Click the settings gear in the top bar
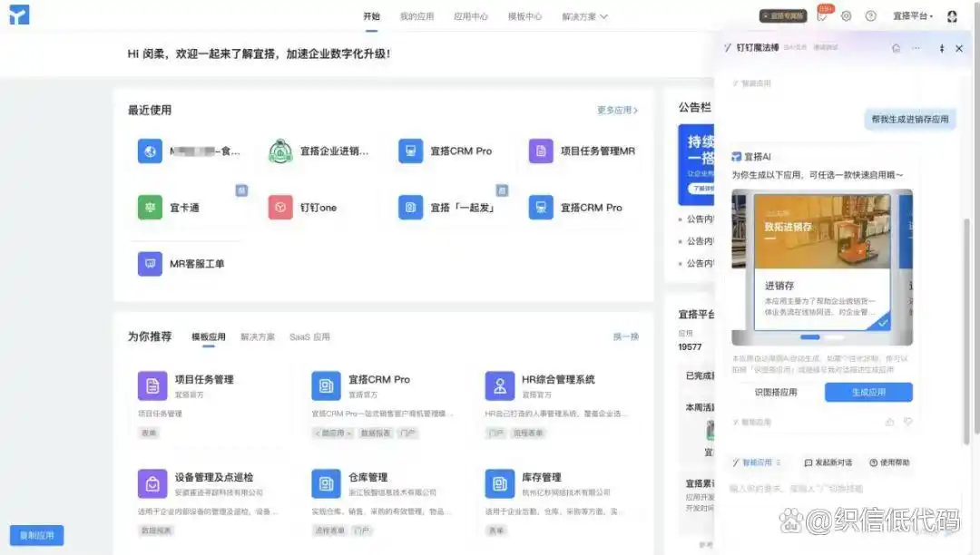Screen dimensions: 980x555 pyautogui.click(x=847, y=15)
